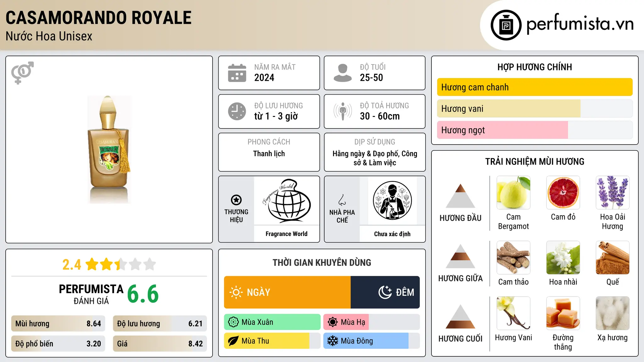Click the CASAMORANDO ROYALE title
644x362 pixels.
click(98, 18)
